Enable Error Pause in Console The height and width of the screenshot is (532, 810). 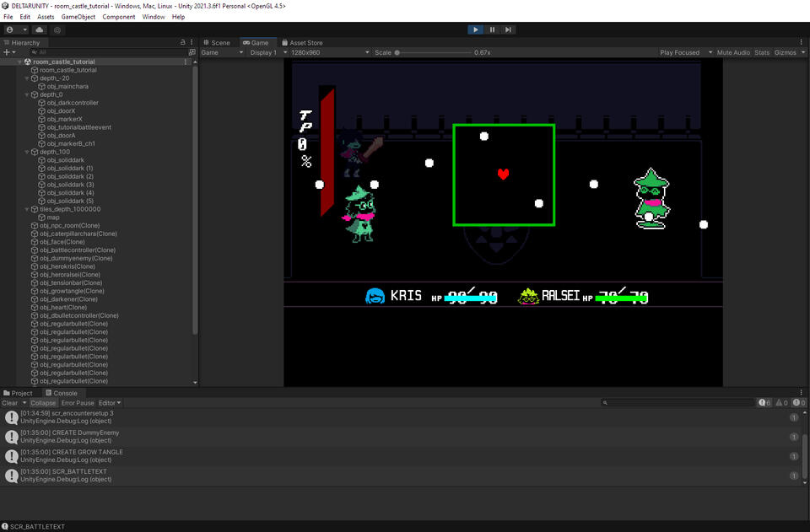click(78, 403)
